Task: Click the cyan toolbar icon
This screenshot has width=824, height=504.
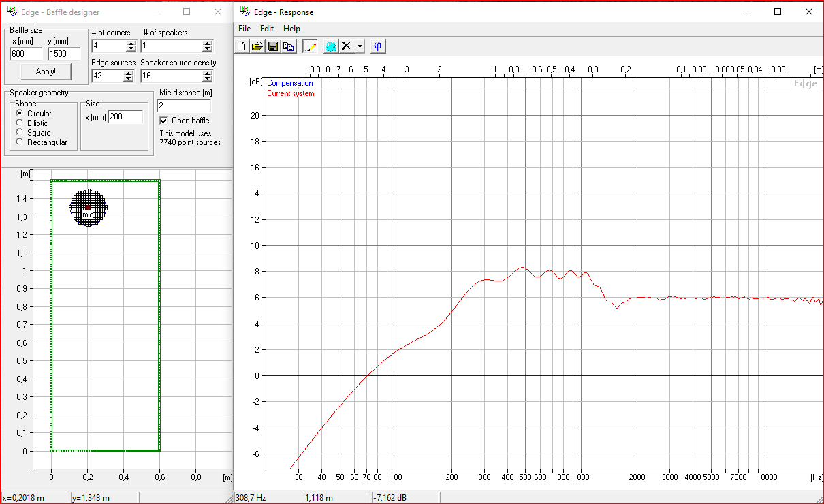Action: coord(330,46)
